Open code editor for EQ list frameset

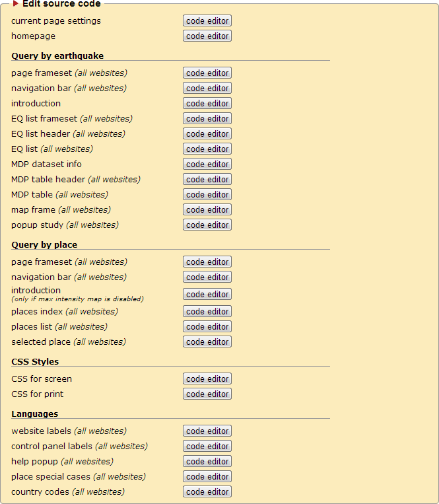click(207, 119)
